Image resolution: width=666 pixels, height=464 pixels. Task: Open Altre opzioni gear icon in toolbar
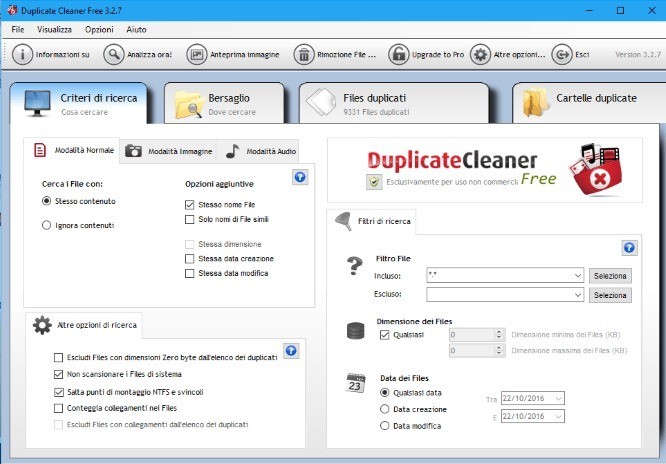(480, 54)
